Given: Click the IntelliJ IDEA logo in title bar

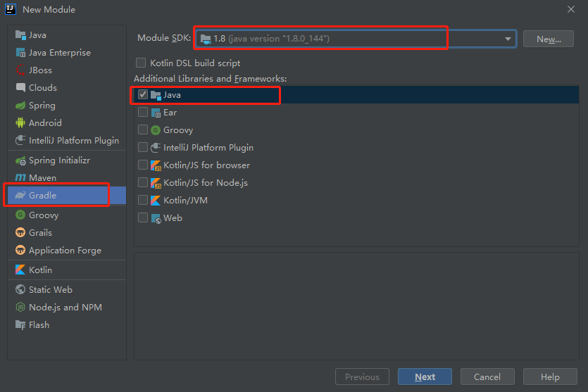Looking at the screenshot, I should (x=11, y=9).
